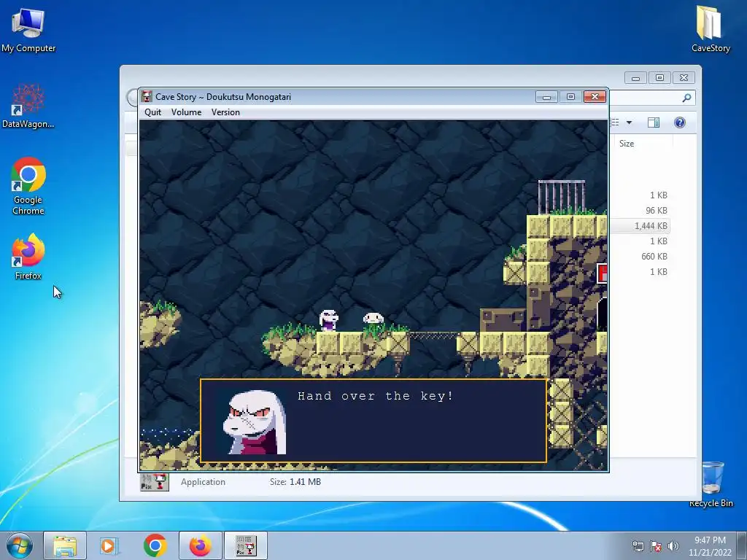Switch to Cave Story taskbar button

tap(246, 545)
